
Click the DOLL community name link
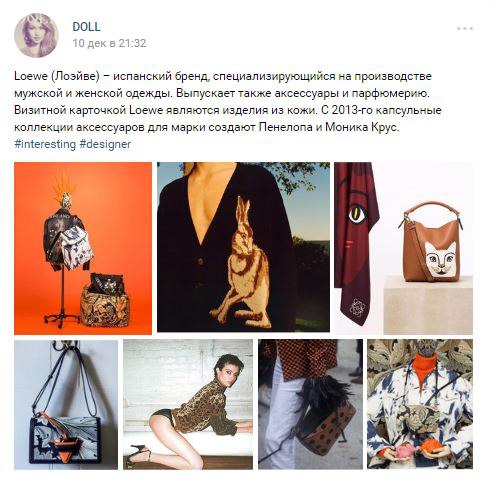(x=86, y=27)
